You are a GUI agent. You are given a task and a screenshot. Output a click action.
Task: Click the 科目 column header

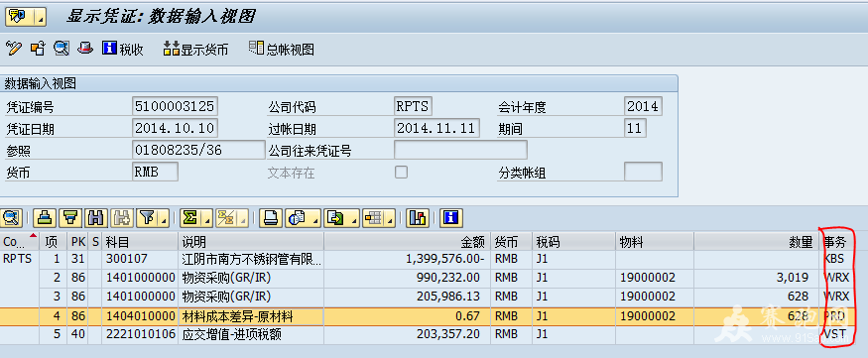point(140,241)
